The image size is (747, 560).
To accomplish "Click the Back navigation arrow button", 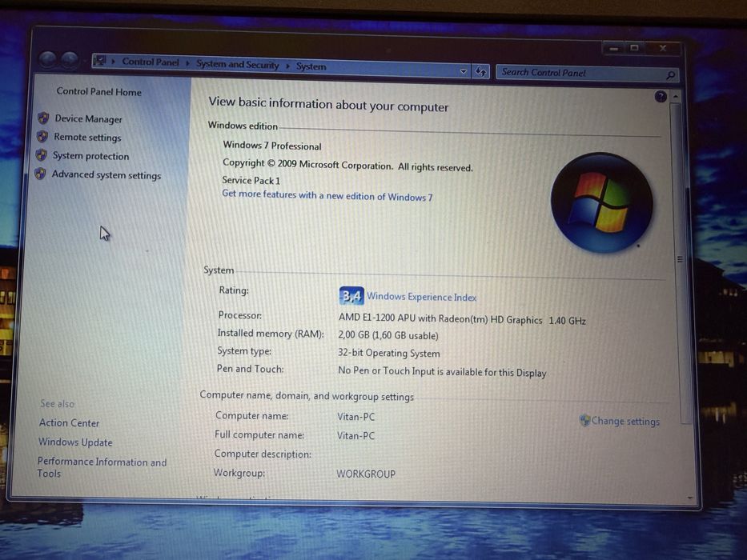I will pyautogui.click(x=48, y=60).
